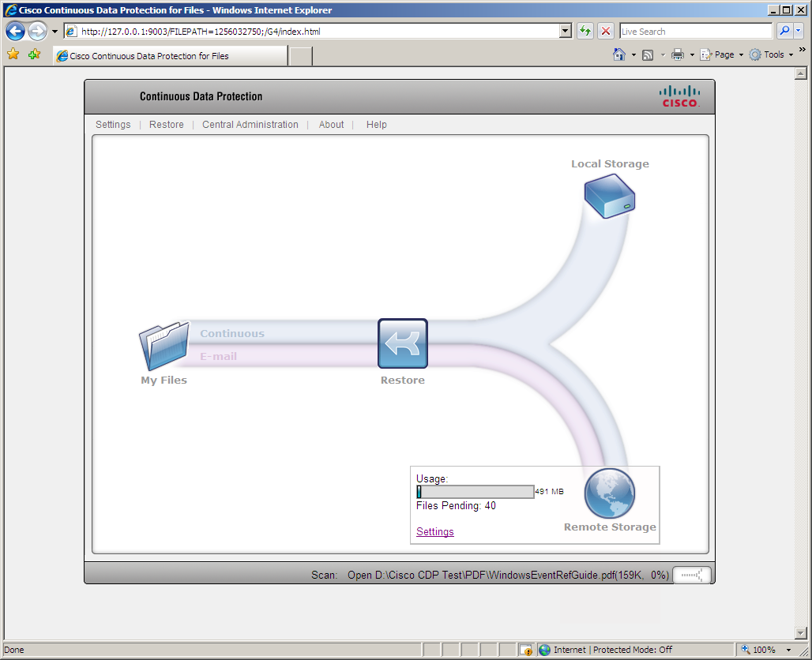Image resolution: width=812 pixels, height=660 pixels.
Task: Open the About menu item
Action: click(332, 125)
